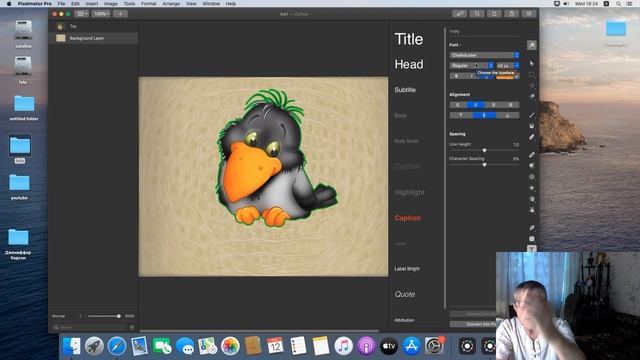Image resolution: width=640 pixels, height=360 pixels.
Task: Apply the Head text preset
Action: (x=409, y=64)
